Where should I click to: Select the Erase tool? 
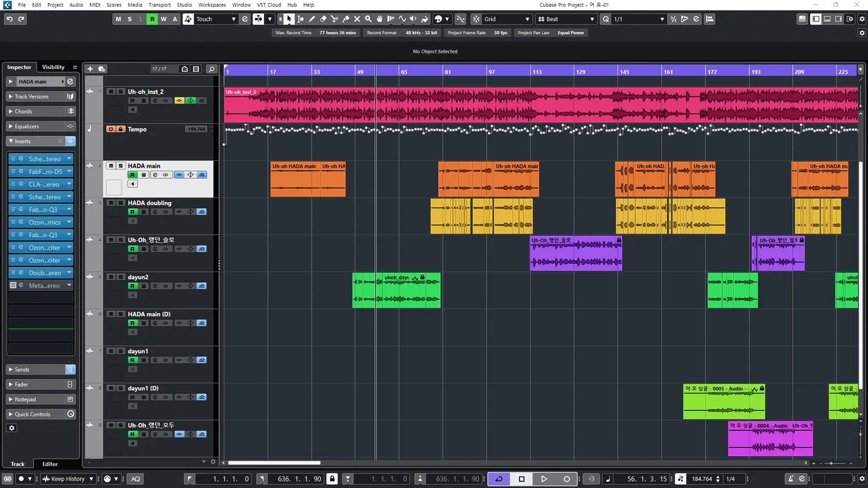coord(323,19)
